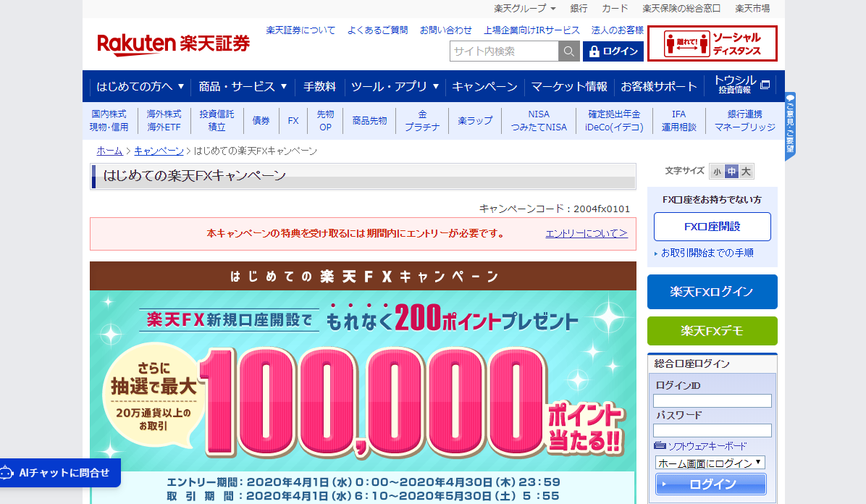Select the NISA つみたてNISA tab
866x504 pixels.
[x=539, y=120]
